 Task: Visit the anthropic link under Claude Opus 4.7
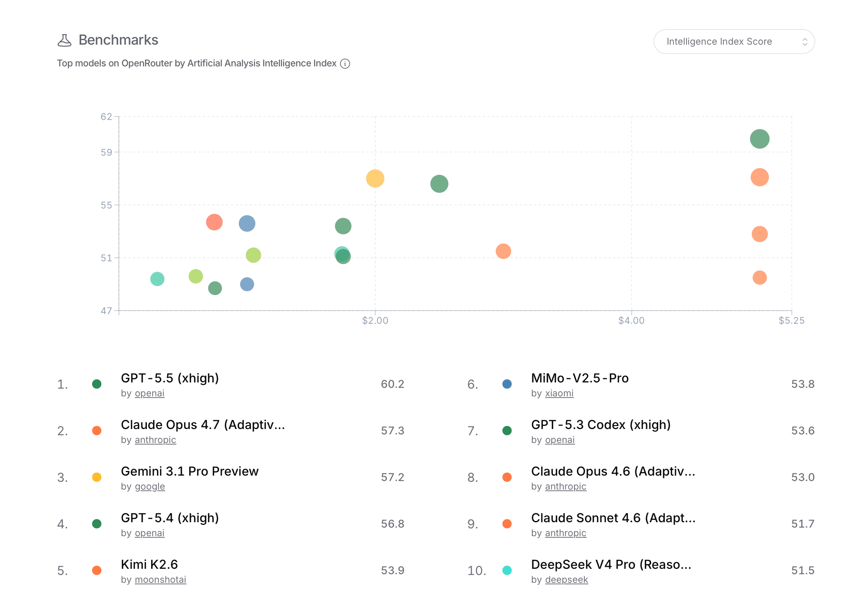(x=155, y=440)
